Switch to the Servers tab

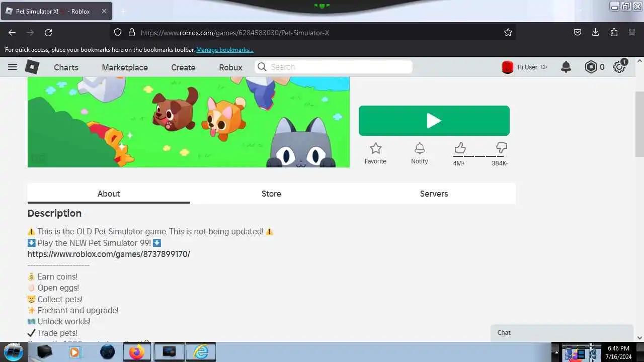[434, 194]
